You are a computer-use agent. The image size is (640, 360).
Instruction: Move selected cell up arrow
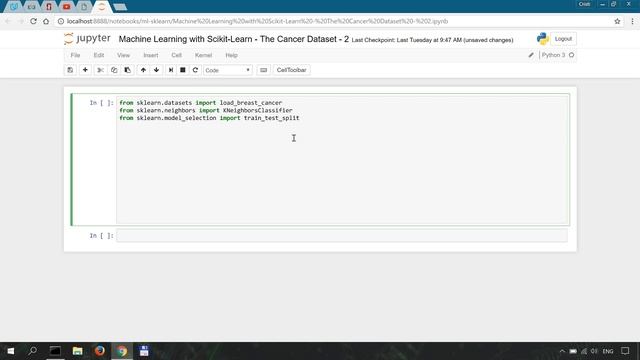(143, 70)
